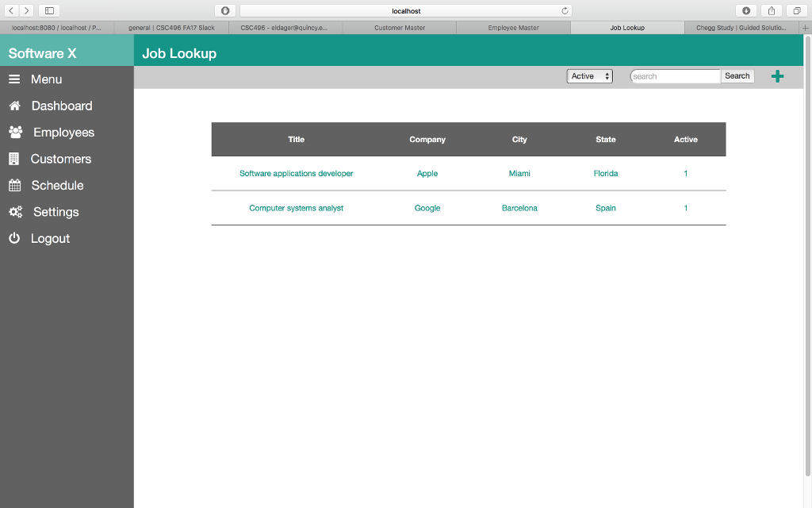The width and height of the screenshot is (812, 508).
Task: Switch to the Customer Master tab
Action: (x=400, y=26)
